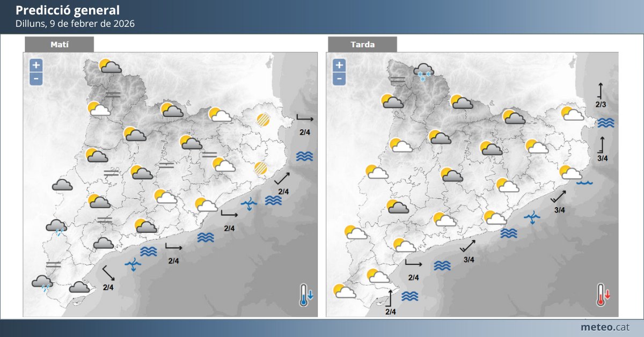
Task: Select rain shower cloud at Matí map's southern tip
Action: pyautogui.click(x=42, y=283)
